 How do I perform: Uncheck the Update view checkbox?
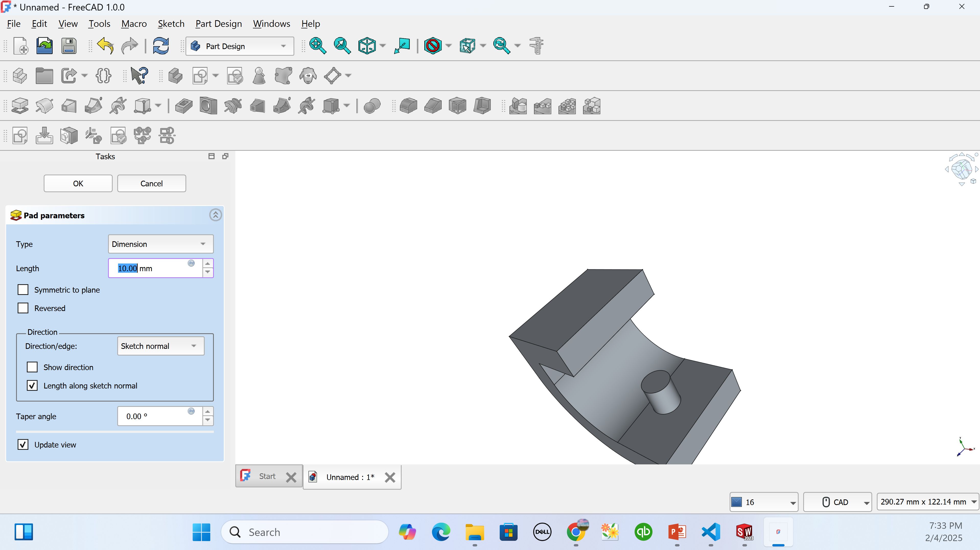pos(23,444)
